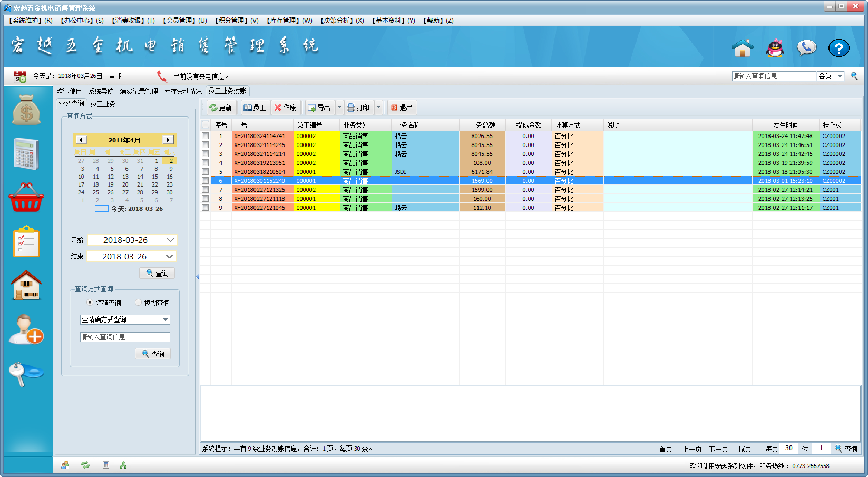Open the 全精确方式查询 combo box
Viewport: 868px width, 477px height.
pos(165,319)
